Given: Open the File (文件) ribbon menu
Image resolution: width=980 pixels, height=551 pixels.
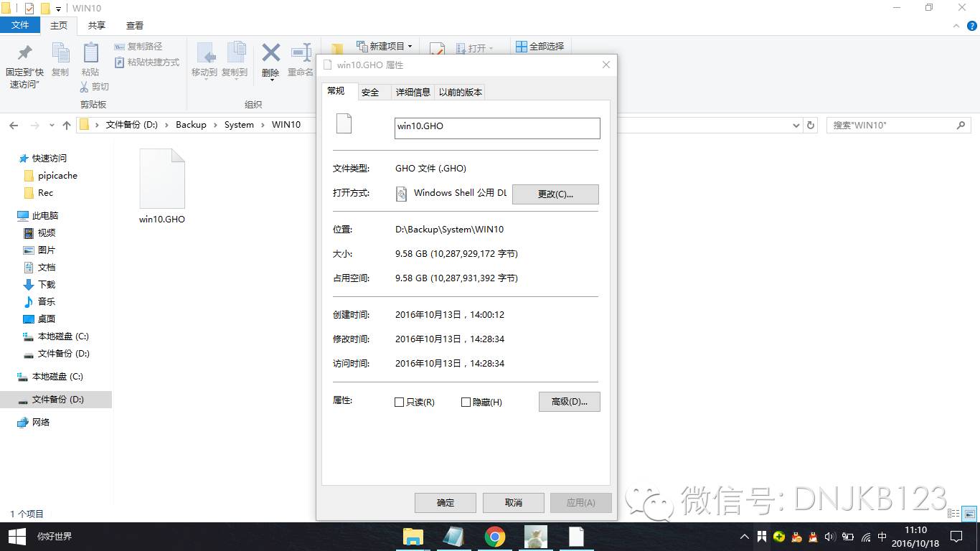Looking at the screenshot, I should coord(20,25).
